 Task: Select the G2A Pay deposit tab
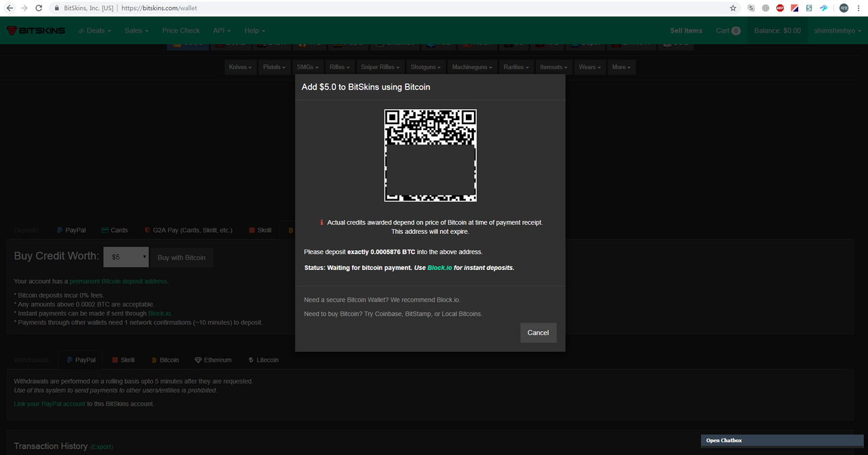pos(188,230)
